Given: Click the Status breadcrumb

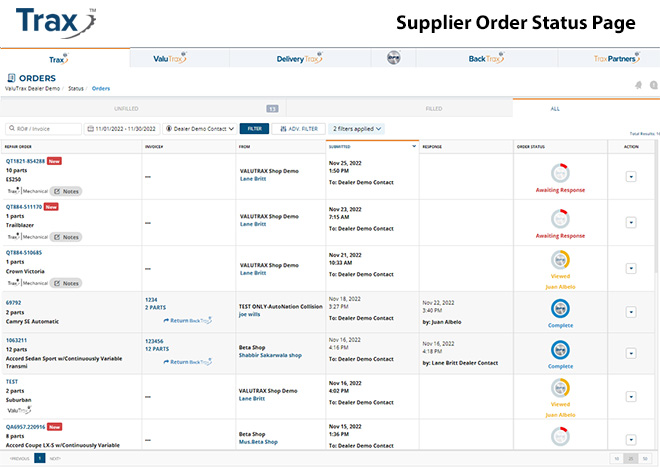Looking at the screenshot, I should tap(76, 89).
